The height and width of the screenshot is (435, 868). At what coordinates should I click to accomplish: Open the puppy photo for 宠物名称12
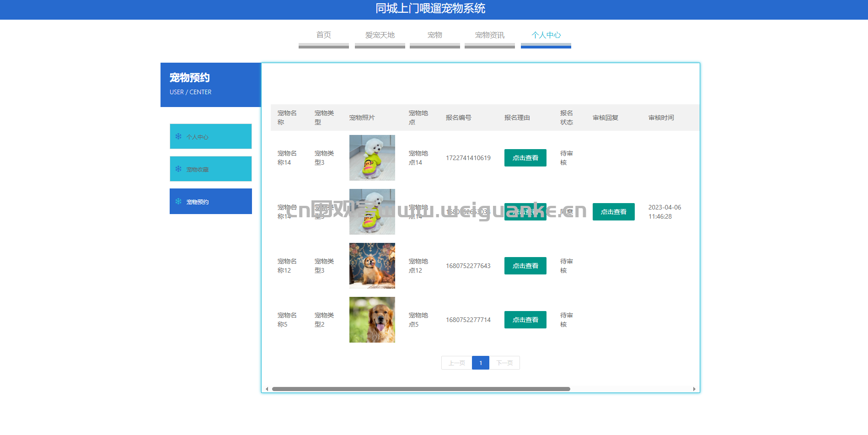coord(372,266)
